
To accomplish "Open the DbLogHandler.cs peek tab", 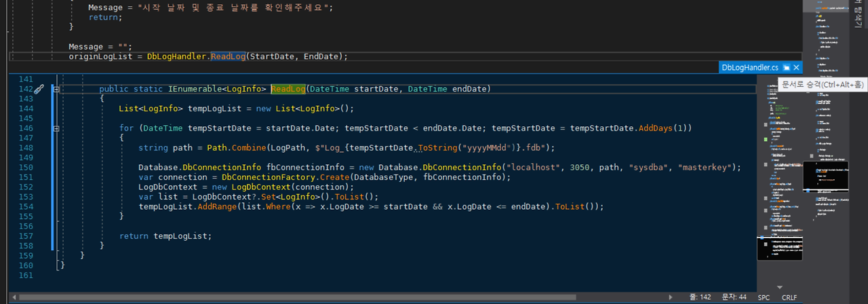I will point(750,68).
